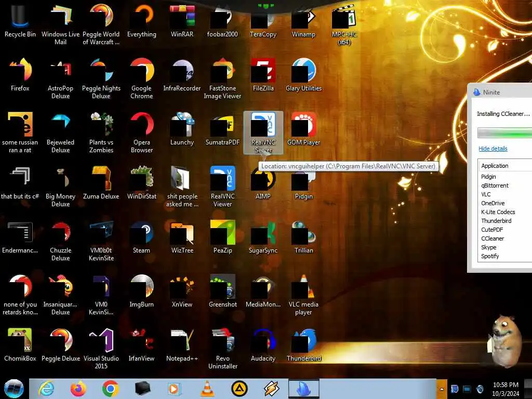
Task: Open the Launchy shortcut
Action: tap(182, 129)
